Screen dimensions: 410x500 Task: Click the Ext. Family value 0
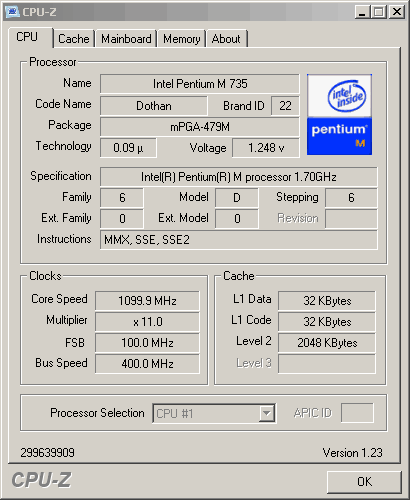122,219
